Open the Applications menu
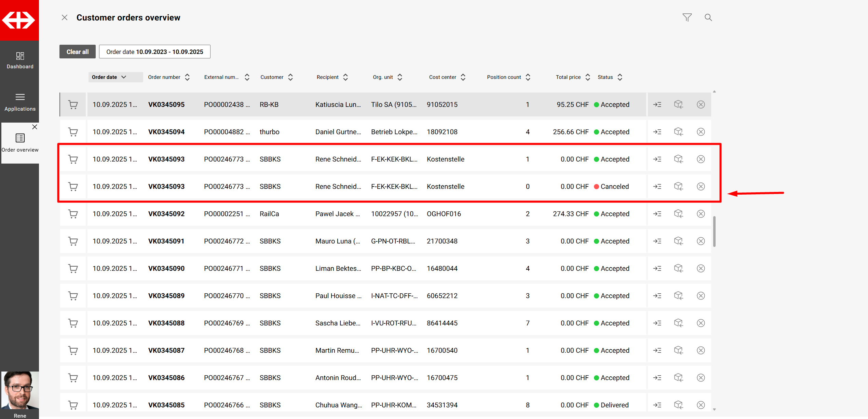The image size is (868, 419). [x=20, y=102]
